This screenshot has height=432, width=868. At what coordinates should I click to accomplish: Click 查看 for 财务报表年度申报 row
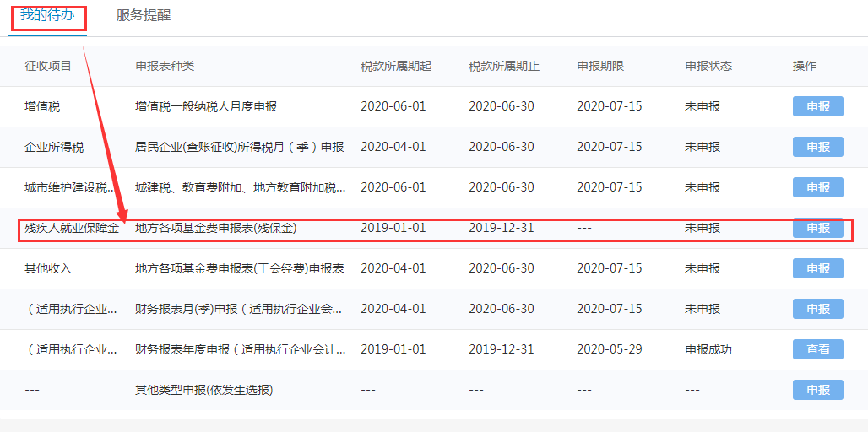click(817, 349)
